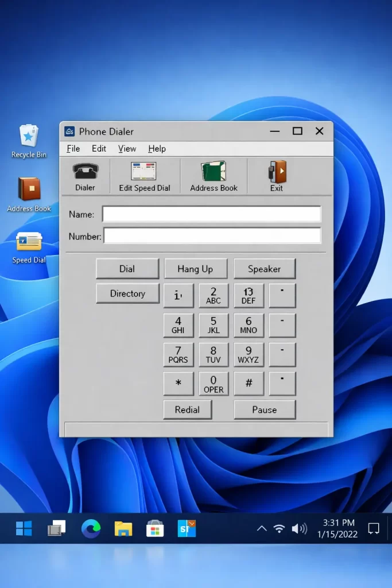Click the Pause button
The height and width of the screenshot is (588, 392).
click(x=265, y=409)
